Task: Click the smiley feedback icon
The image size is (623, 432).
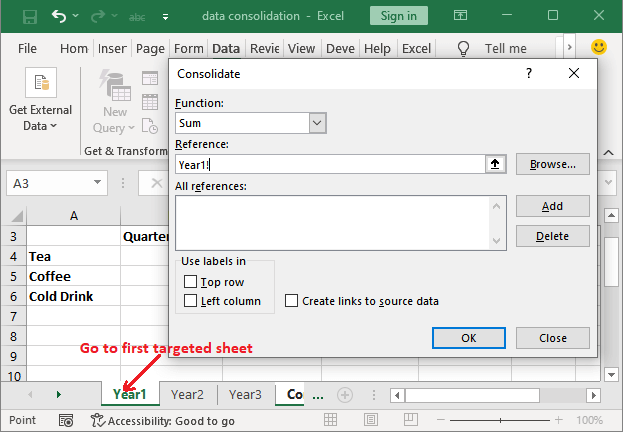Action: point(599,47)
